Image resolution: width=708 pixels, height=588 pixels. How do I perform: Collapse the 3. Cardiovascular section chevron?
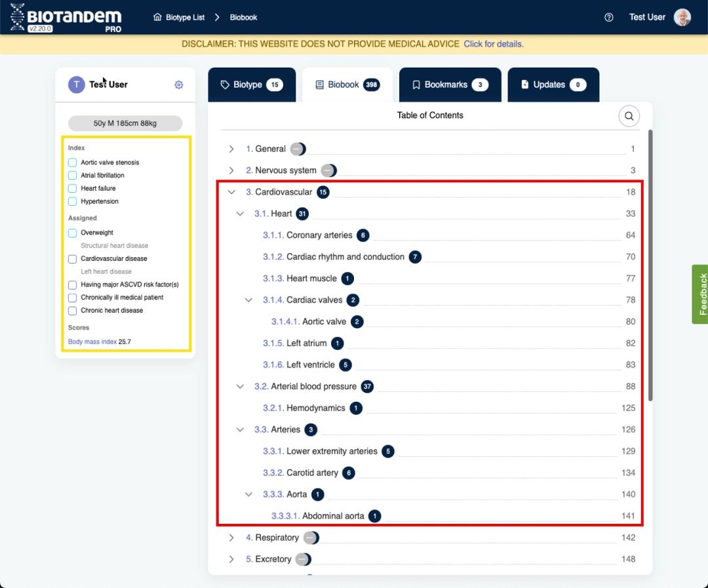click(x=231, y=192)
